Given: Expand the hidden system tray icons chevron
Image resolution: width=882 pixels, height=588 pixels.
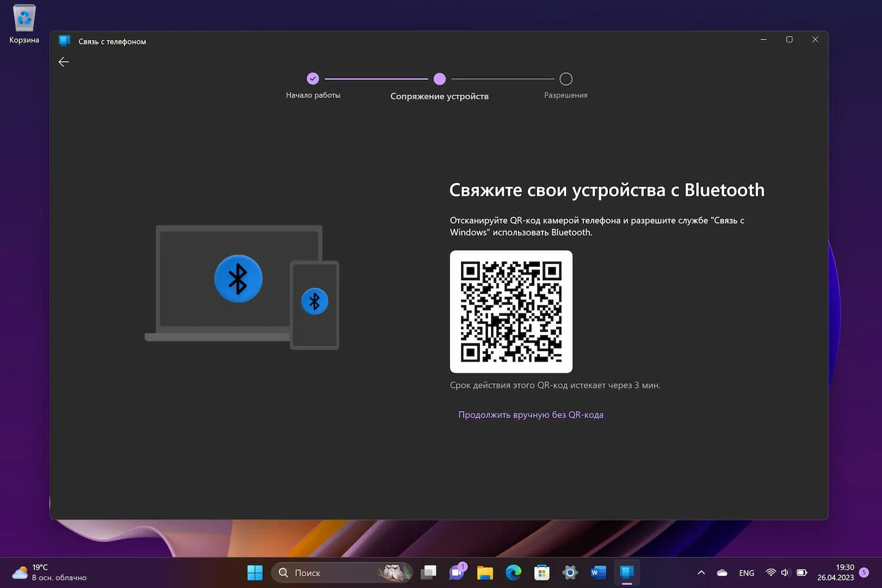Looking at the screenshot, I should (x=701, y=573).
